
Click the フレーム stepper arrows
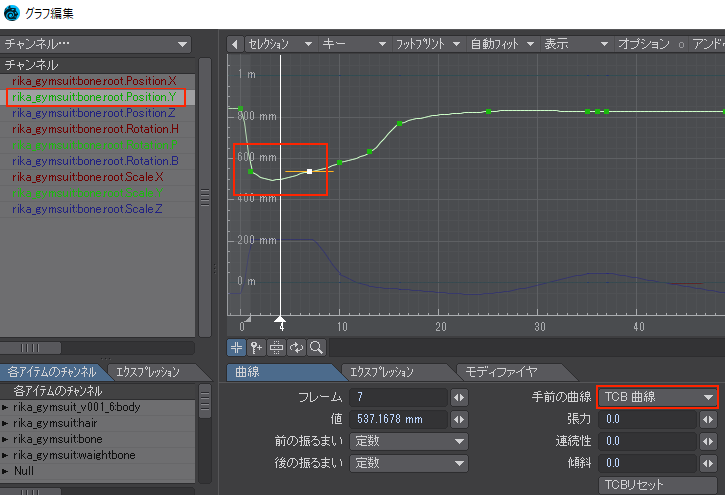pyautogui.click(x=459, y=397)
